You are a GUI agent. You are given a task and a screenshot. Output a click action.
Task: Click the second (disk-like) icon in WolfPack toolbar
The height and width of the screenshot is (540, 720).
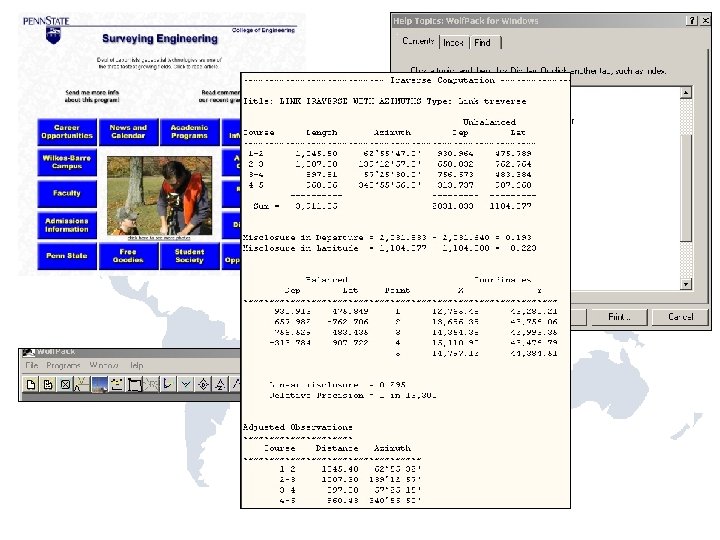pyautogui.click(x=48, y=384)
